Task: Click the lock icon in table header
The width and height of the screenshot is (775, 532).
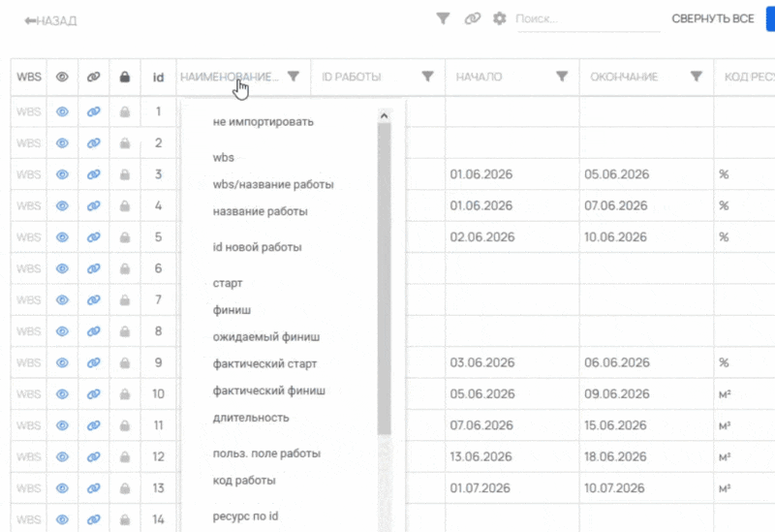Action: (x=125, y=77)
